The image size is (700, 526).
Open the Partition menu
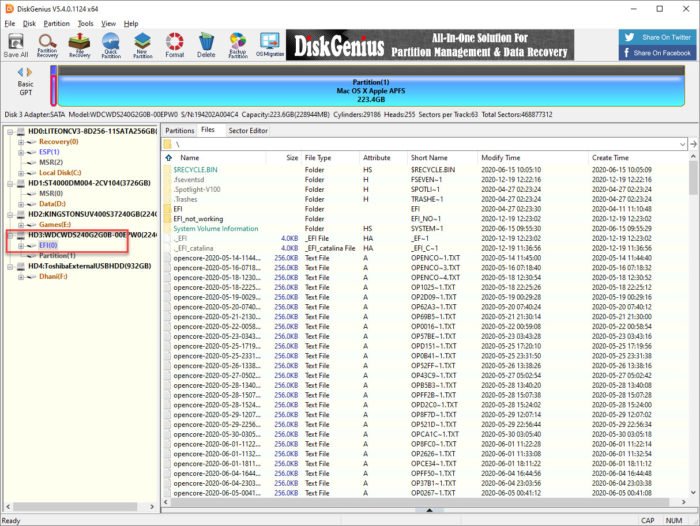(57, 24)
